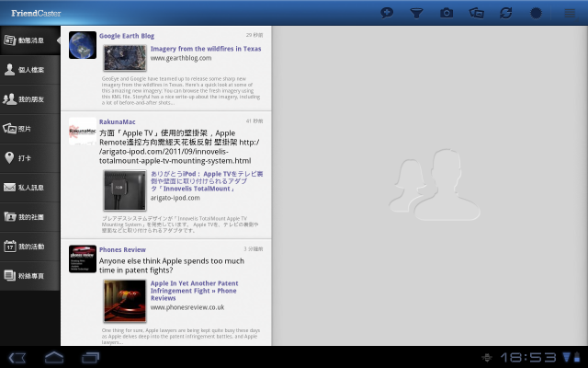Viewport: 588px width, 368px height.
Task: Tap Android recent apps button
Action: [91, 358]
